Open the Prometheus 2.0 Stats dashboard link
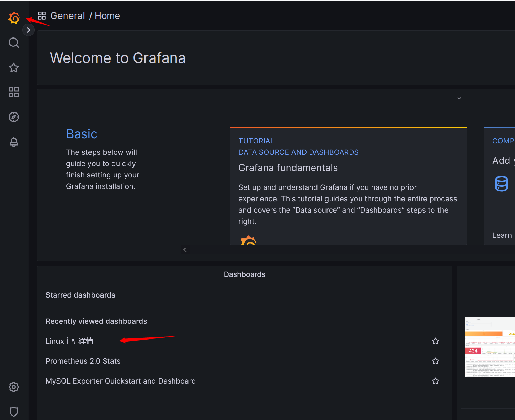 [83, 361]
